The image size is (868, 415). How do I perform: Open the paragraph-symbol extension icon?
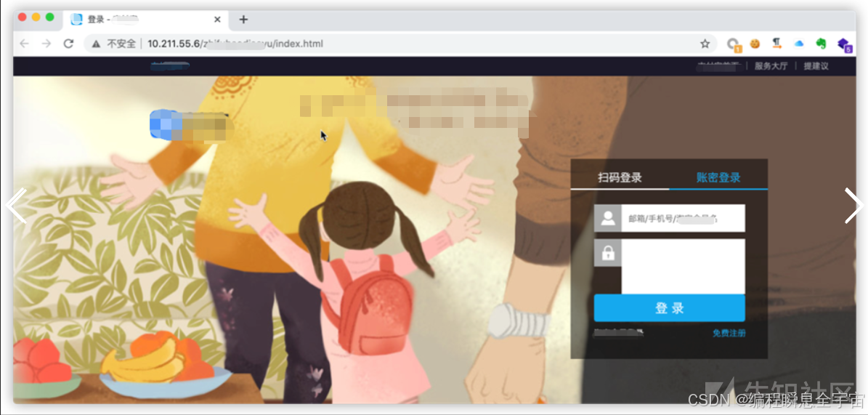tap(777, 44)
